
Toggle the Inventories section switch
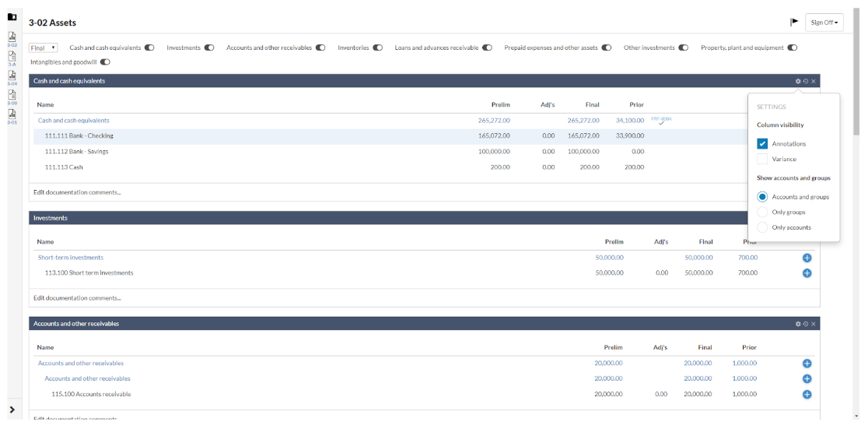(377, 48)
